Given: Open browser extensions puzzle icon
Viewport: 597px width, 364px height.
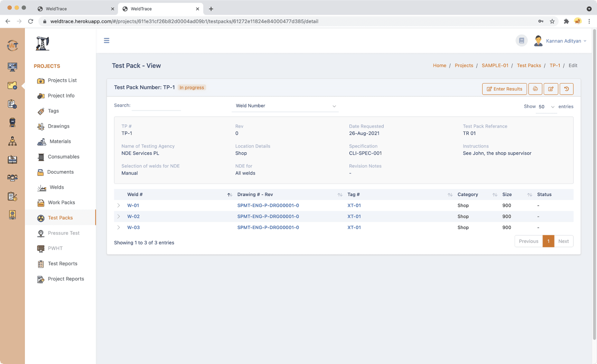Looking at the screenshot, I should [566, 21].
